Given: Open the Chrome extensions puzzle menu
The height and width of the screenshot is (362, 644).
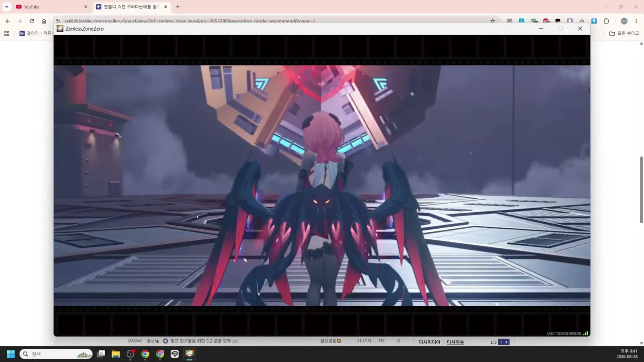Looking at the screenshot, I should (606, 21).
